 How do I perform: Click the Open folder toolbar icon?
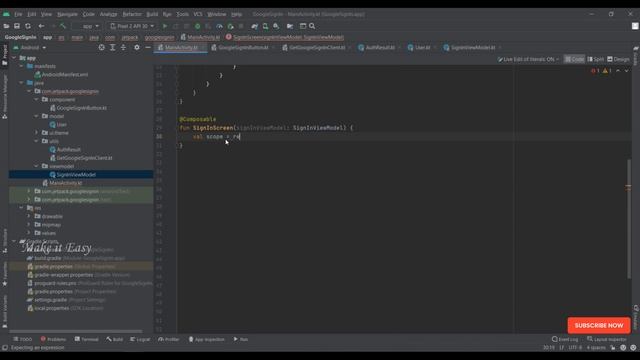(6, 26)
